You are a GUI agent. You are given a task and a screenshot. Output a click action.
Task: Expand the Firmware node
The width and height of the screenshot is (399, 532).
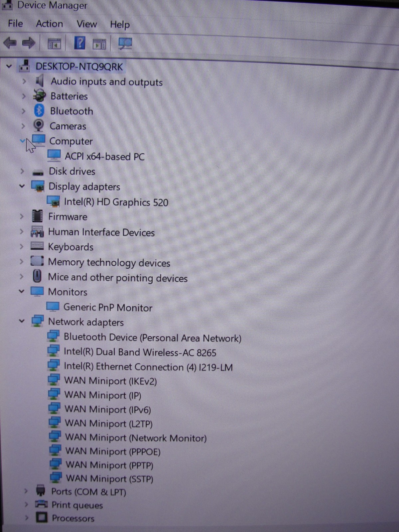point(22,216)
